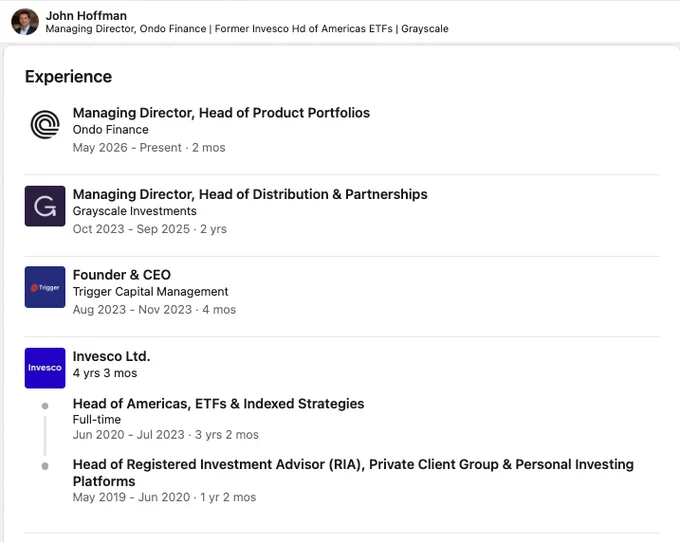
Task: Click the Experience section heading
Action: click(x=69, y=77)
